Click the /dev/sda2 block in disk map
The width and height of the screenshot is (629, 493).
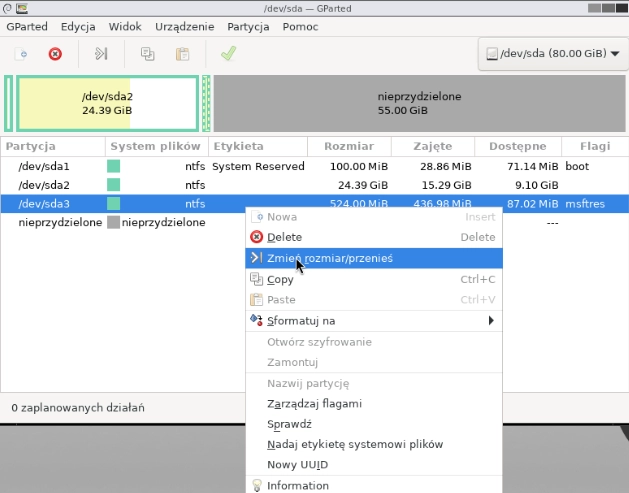click(107, 103)
